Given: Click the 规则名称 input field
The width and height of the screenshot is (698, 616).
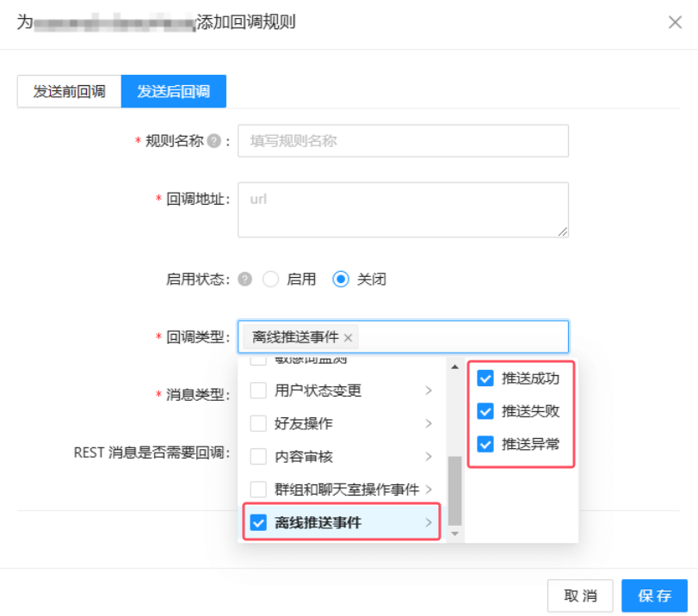Looking at the screenshot, I should click(403, 141).
